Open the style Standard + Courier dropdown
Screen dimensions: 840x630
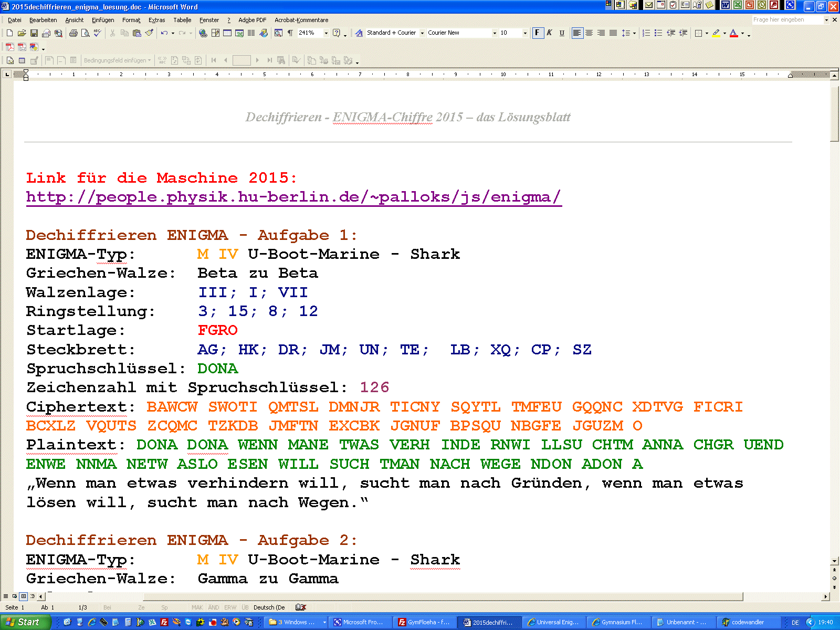click(x=422, y=33)
